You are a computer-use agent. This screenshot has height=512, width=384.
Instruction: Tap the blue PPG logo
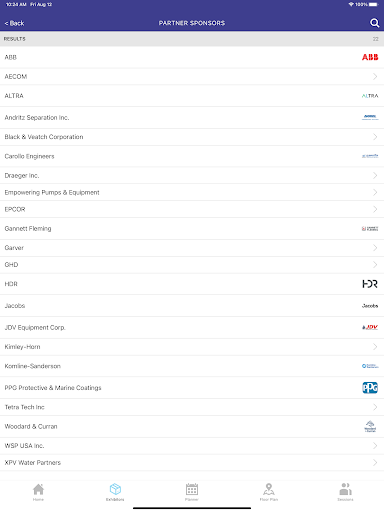pos(370,388)
